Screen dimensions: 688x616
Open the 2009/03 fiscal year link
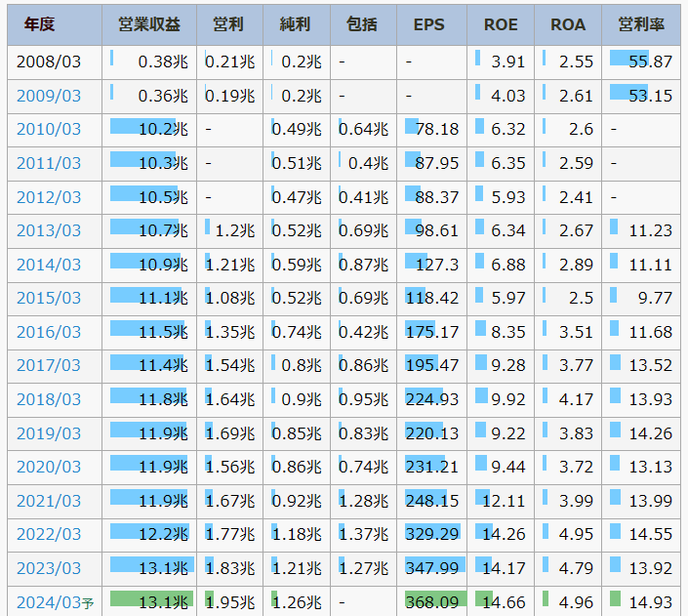point(49,95)
